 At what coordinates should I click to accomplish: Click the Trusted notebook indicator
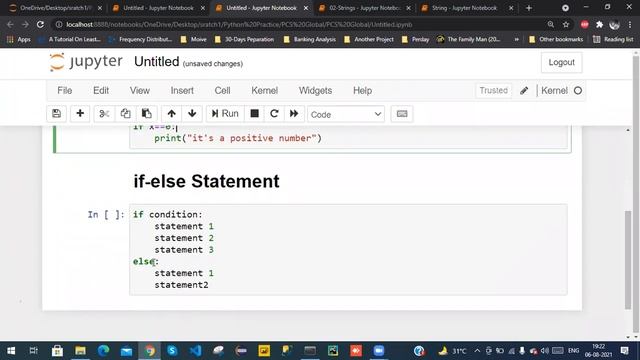click(x=493, y=90)
